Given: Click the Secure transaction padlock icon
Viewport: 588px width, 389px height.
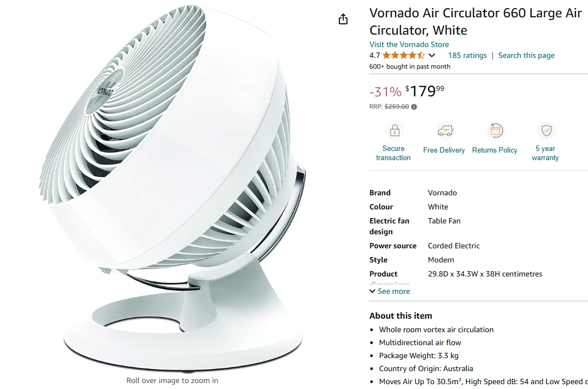Looking at the screenshot, I should pos(395,131).
